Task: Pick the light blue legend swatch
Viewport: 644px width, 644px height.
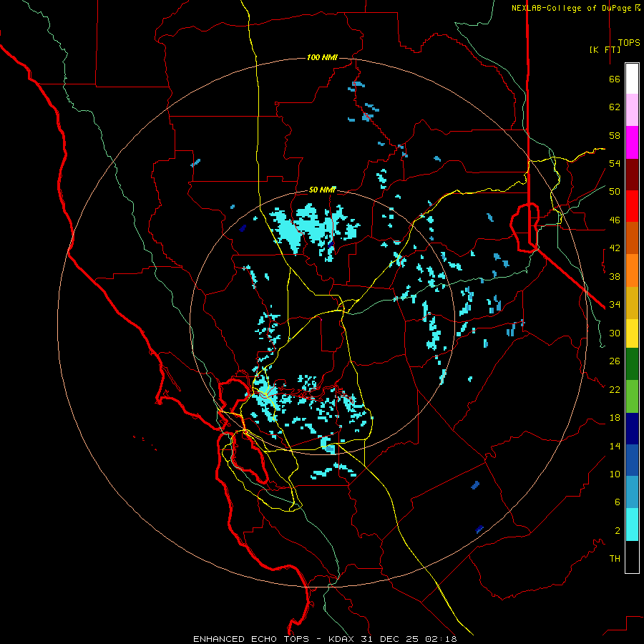Action: pyautogui.click(x=632, y=492)
